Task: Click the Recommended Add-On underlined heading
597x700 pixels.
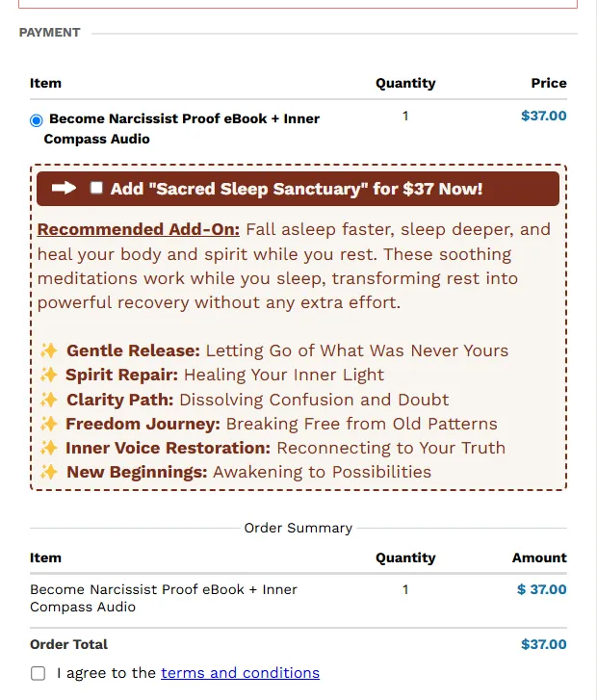Action: [x=139, y=229]
